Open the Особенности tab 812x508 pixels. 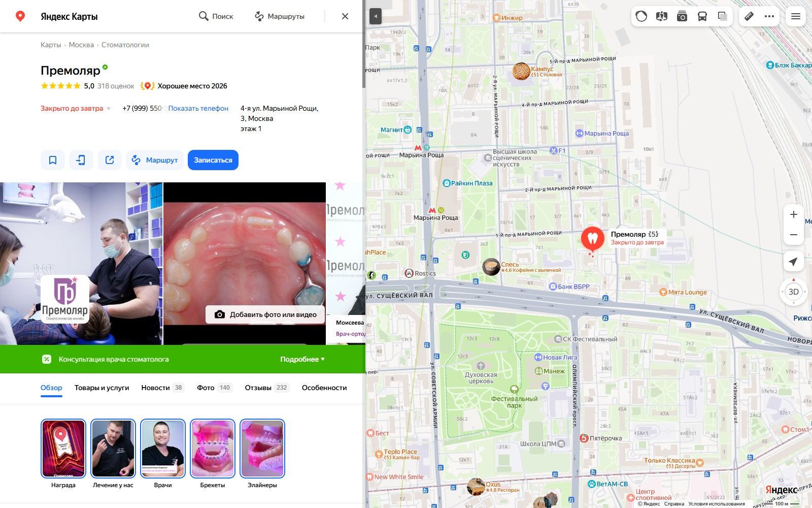point(324,388)
